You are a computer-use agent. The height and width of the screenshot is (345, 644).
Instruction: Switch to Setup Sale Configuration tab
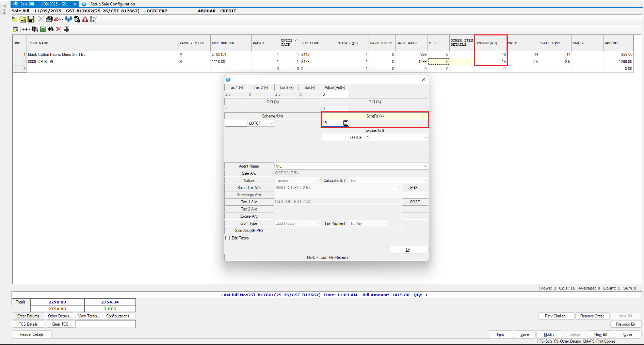click(x=112, y=4)
